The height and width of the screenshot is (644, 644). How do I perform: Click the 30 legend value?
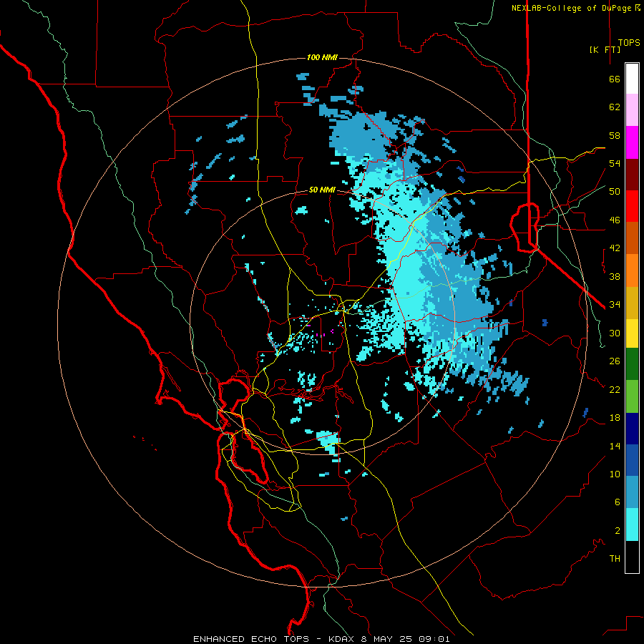click(x=615, y=333)
